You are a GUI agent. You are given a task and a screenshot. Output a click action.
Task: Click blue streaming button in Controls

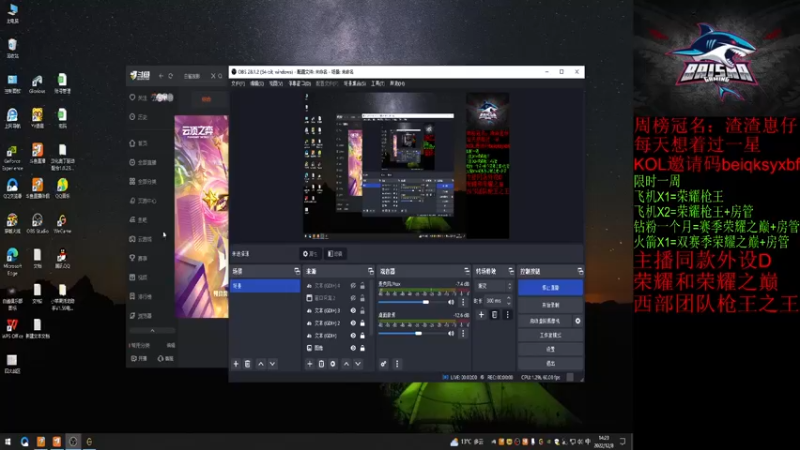click(551, 288)
